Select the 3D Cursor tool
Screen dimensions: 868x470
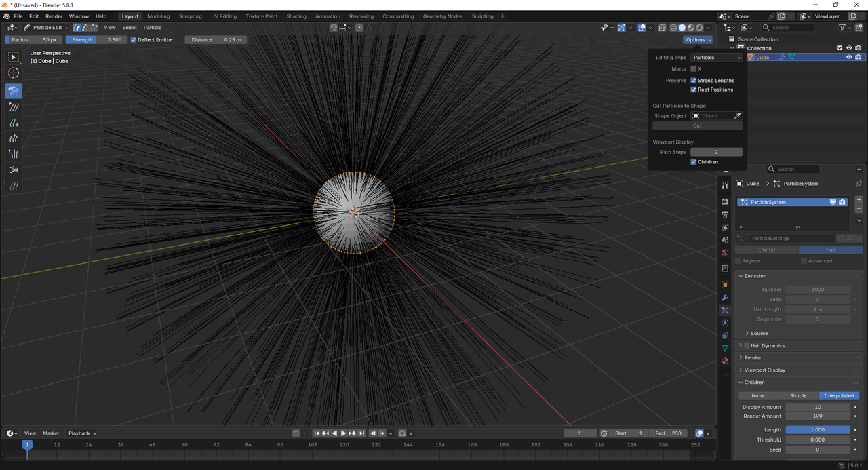click(14, 73)
